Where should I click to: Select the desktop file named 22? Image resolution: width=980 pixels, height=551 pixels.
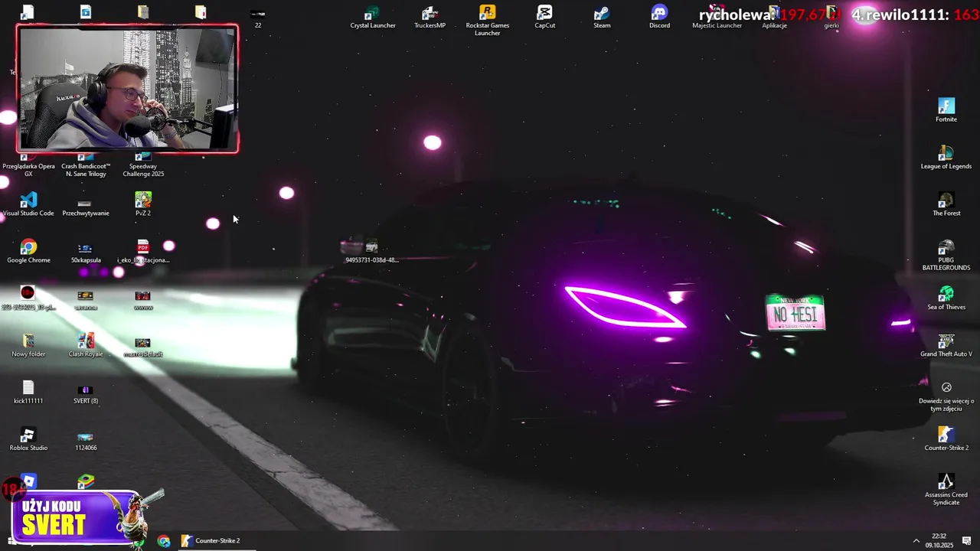tap(258, 18)
